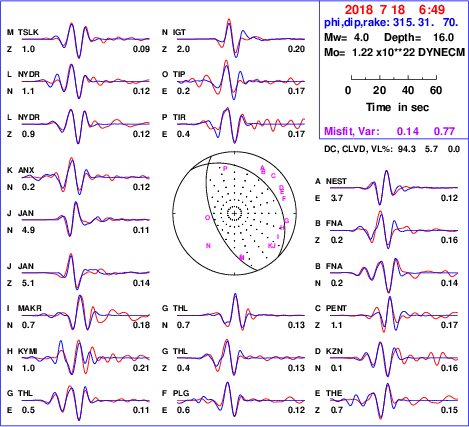Select station marker O on beachball
This screenshot has width=469, height=427.
tap(207, 218)
